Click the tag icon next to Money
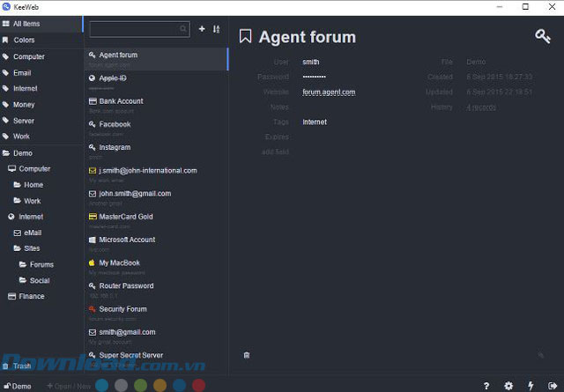The width and height of the screenshot is (564, 392). [5, 105]
